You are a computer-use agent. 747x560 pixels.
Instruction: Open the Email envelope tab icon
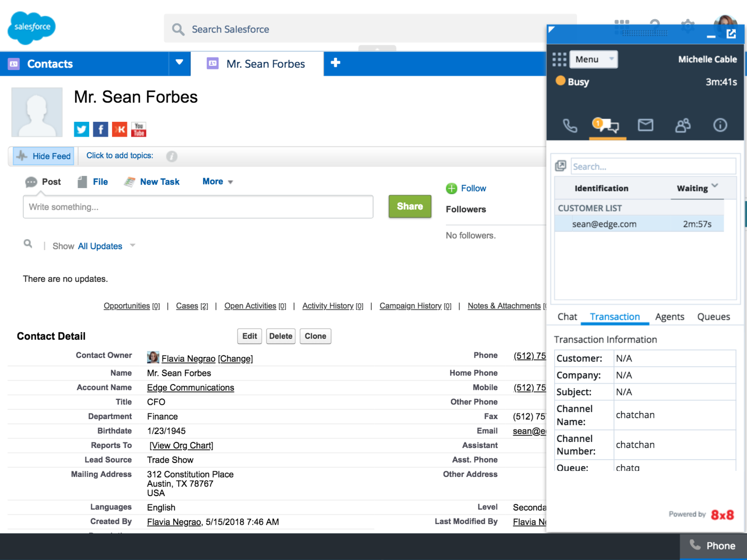pos(645,125)
